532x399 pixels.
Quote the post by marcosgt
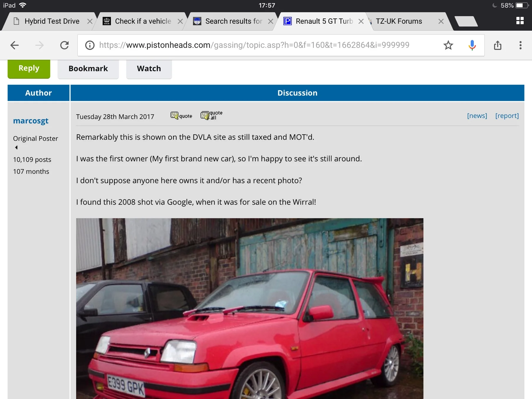[181, 116]
